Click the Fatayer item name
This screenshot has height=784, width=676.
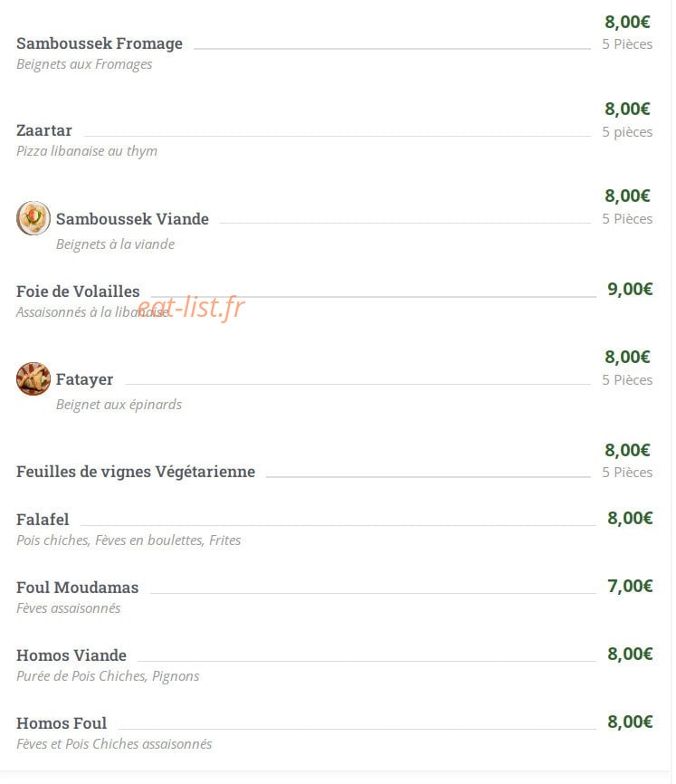click(x=84, y=379)
